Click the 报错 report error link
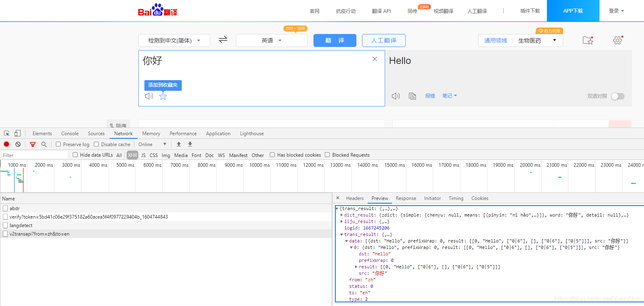The image size is (644, 306). [x=430, y=96]
